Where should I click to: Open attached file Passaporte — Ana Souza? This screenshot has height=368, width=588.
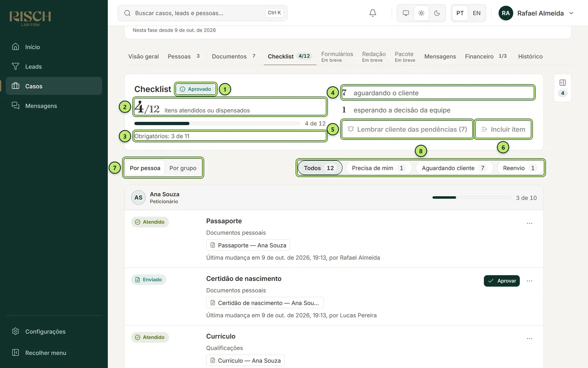coord(248,245)
